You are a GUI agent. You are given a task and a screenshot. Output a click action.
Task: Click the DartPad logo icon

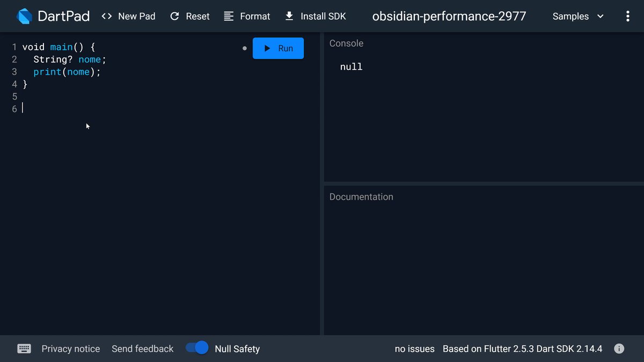point(25,16)
